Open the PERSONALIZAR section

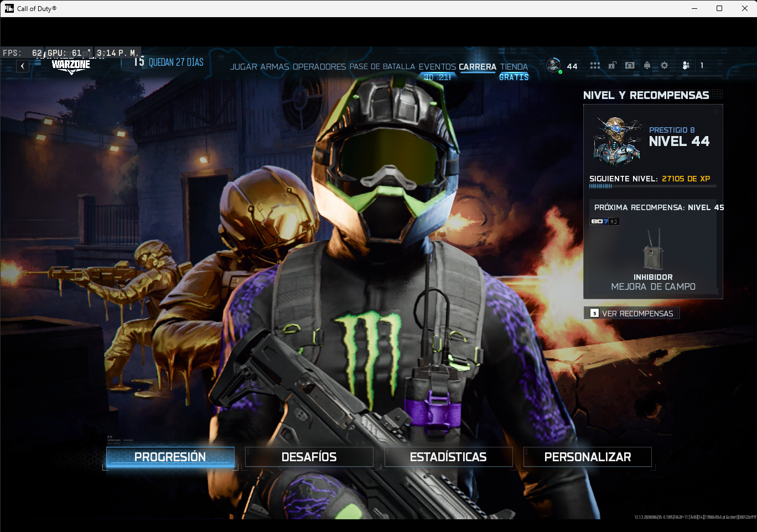588,457
